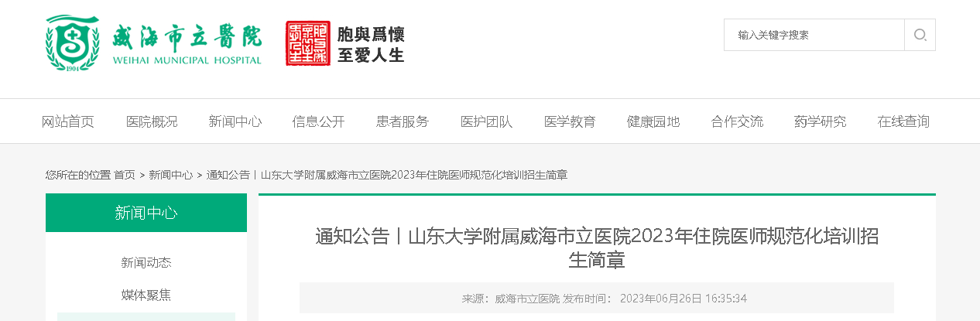Select the 药学研究 menu item

pos(821,121)
